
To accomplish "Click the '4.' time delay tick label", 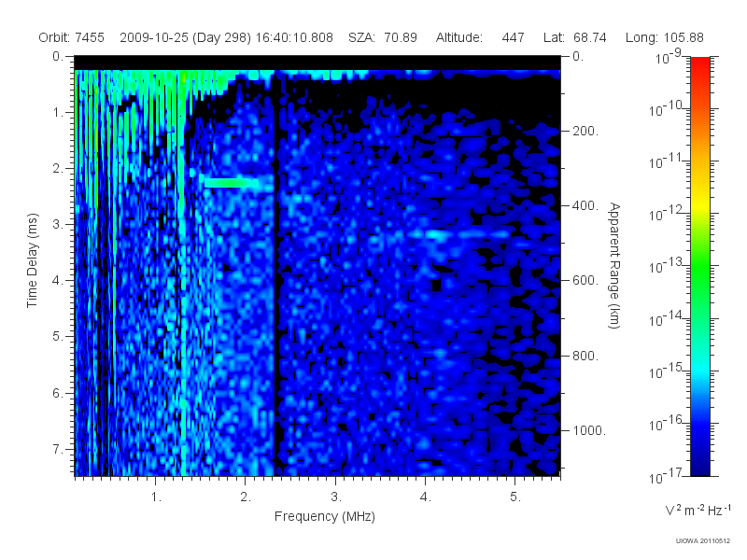I will point(57,281).
